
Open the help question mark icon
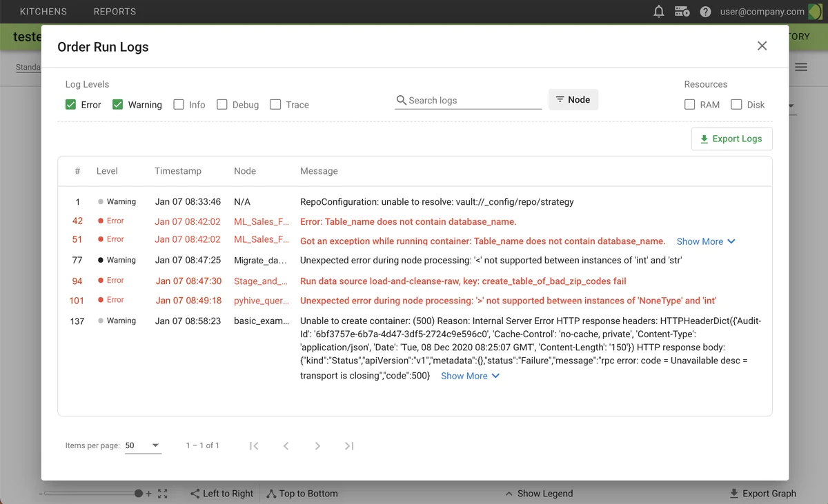(x=705, y=12)
